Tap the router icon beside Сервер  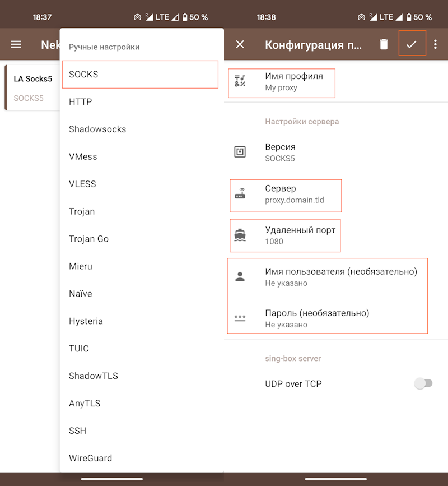point(240,195)
